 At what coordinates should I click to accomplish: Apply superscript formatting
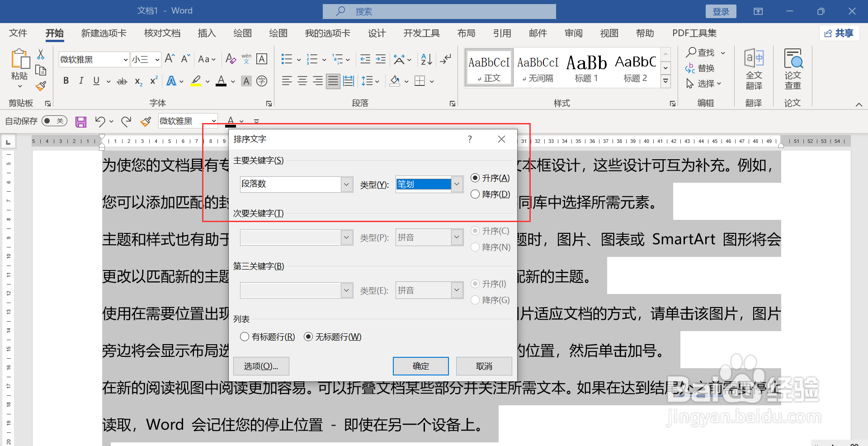[x=154, y=81]
